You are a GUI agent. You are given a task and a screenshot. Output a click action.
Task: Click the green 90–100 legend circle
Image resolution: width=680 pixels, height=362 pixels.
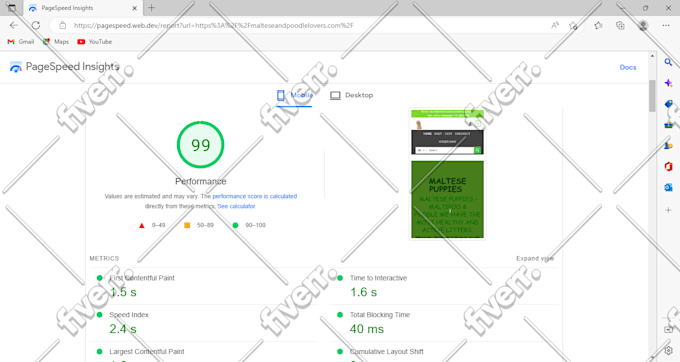click(235, 225)
